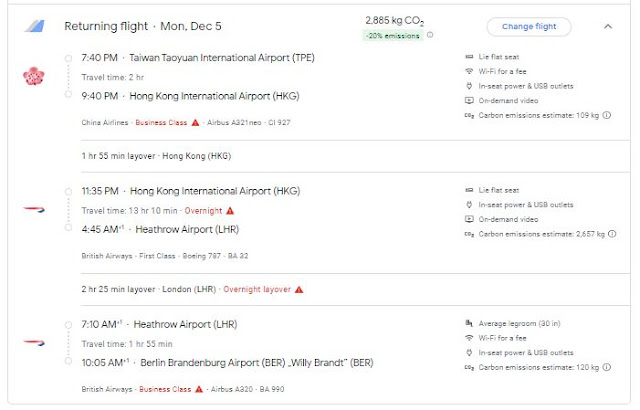Click info icon beside -20% emissions badge

click(x=431, y=35)
